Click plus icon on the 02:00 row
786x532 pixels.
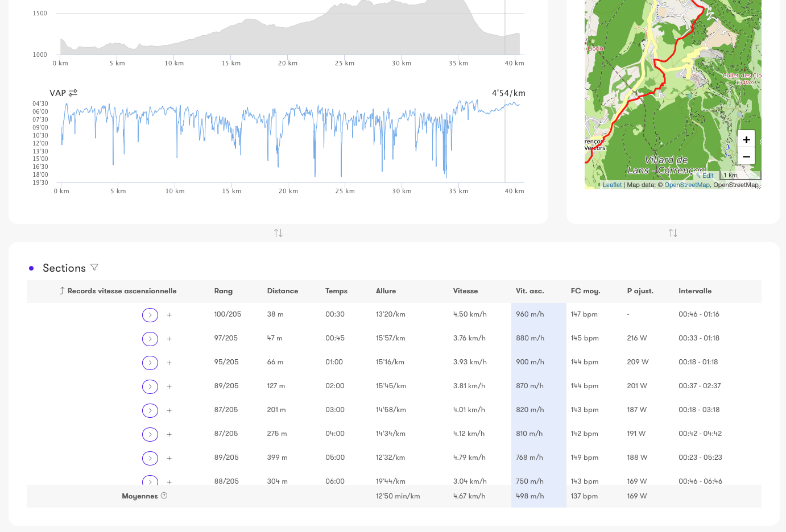point(169,386)
